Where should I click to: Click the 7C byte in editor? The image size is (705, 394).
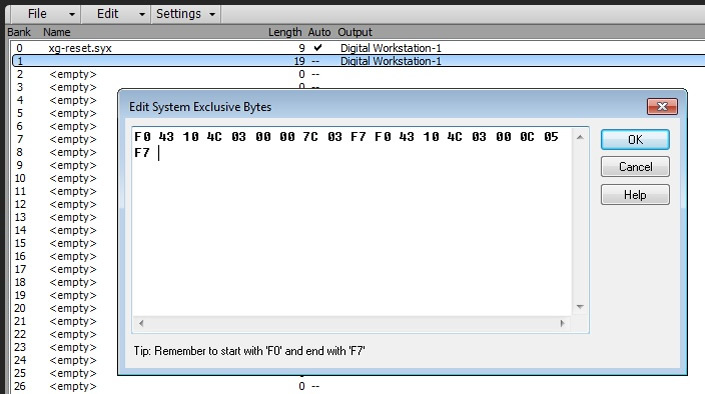pyautogui.click(x=310, y=137)
